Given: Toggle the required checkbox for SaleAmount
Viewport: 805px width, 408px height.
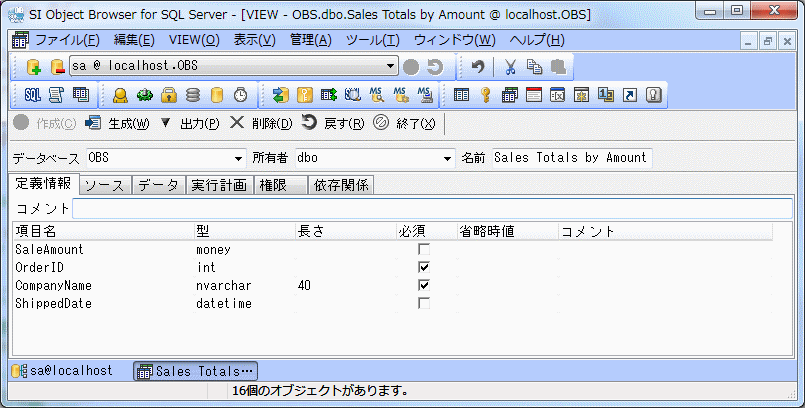Looking at the screenshot, I should click(424, 249).
